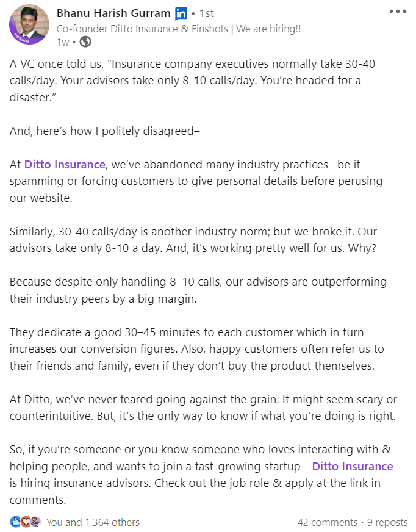
Task: View the 9 reposts
Action: click(x=387, y=522)
